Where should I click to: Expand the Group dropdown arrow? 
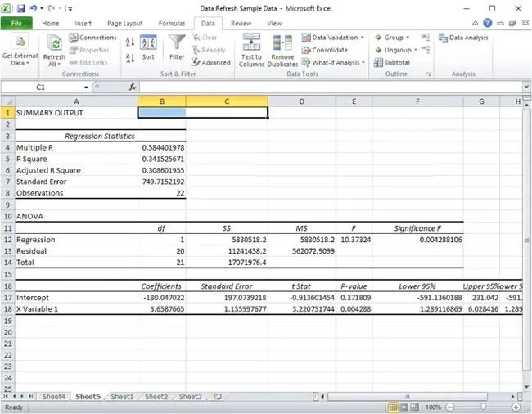[408, 38]
